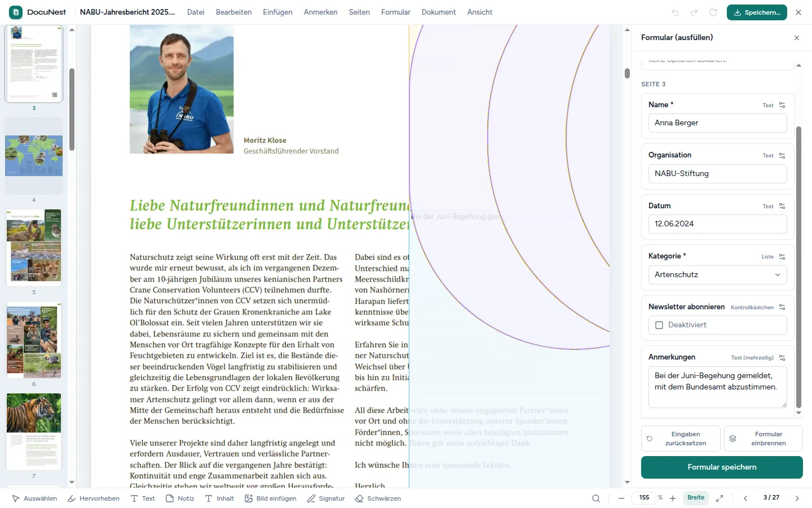The width and height of the screenshot is (812, 508).
Task: Click the refresh arrow icon in the top bar
Action: click(713, 12)
